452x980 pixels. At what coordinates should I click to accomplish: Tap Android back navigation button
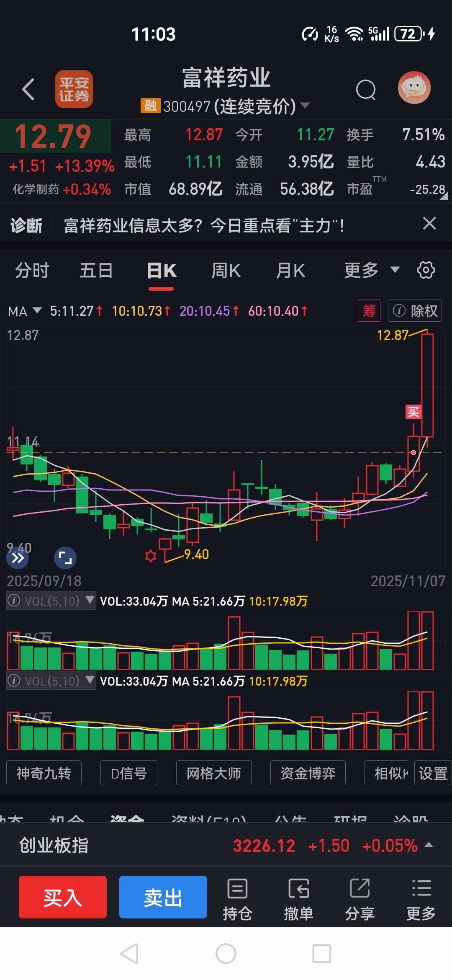(129, 954)
